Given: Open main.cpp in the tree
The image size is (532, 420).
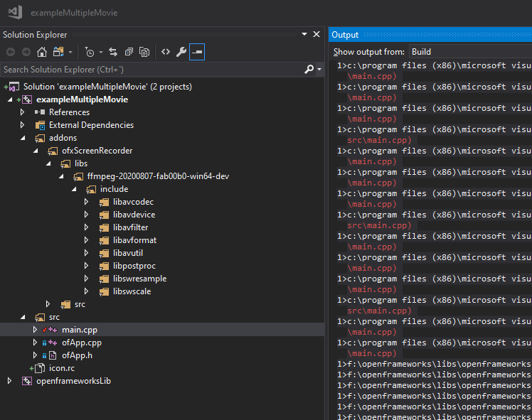Looking at the screenshot, I should [x=80, y=330].
